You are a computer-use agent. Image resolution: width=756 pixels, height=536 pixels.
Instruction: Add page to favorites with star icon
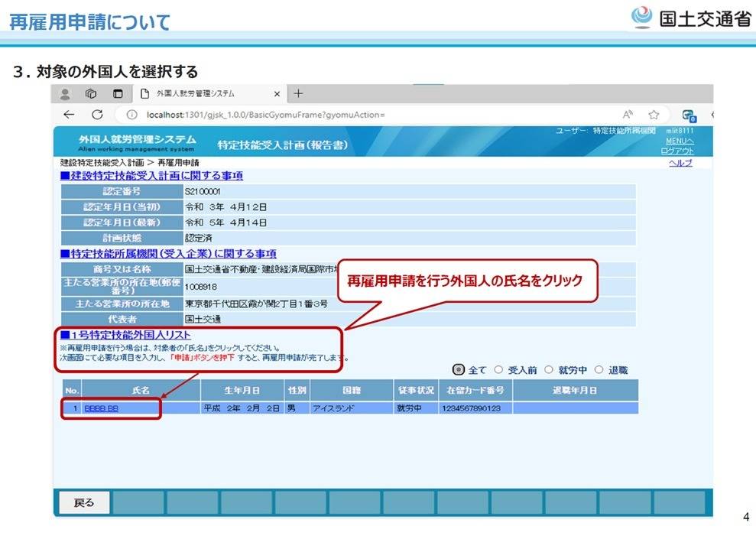(654, 115)
